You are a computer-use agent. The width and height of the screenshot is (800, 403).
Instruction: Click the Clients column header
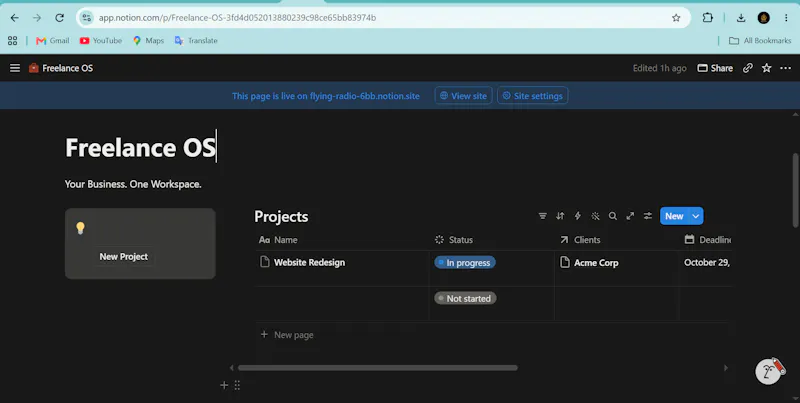617,240
